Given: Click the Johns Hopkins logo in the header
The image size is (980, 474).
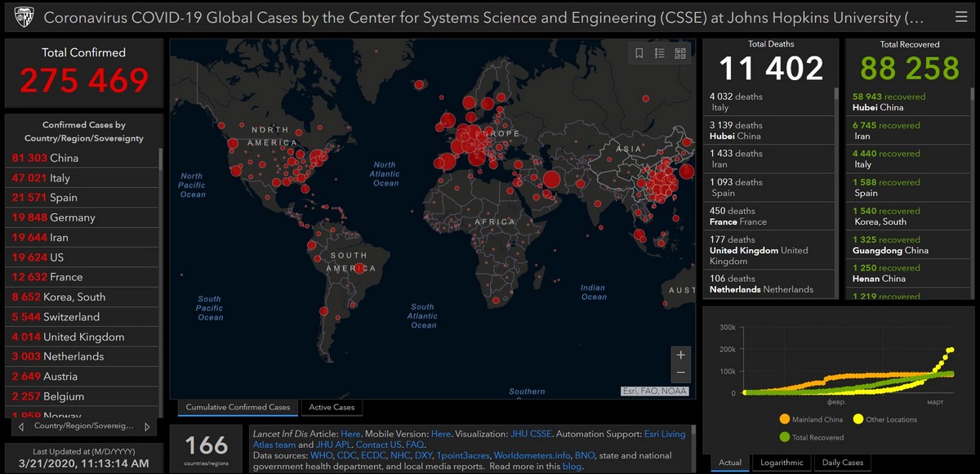Looking at the screenshot, I should pos(22,17).
